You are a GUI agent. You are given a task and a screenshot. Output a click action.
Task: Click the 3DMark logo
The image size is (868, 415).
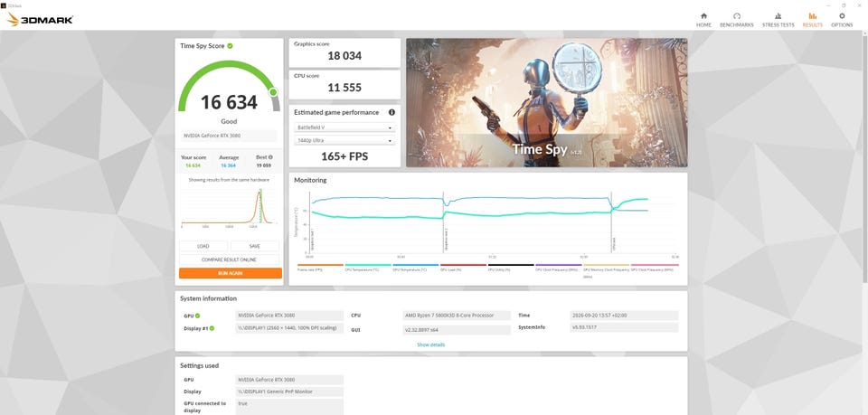40,20
